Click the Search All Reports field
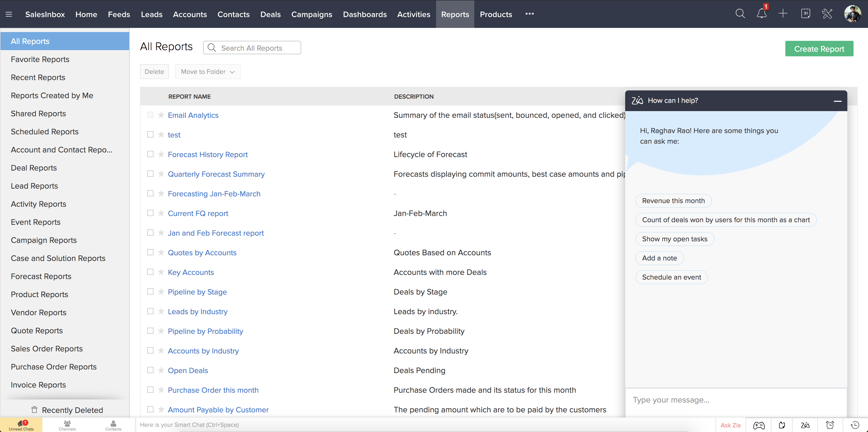Screen dimensions: 868x432 pos(256,48)
